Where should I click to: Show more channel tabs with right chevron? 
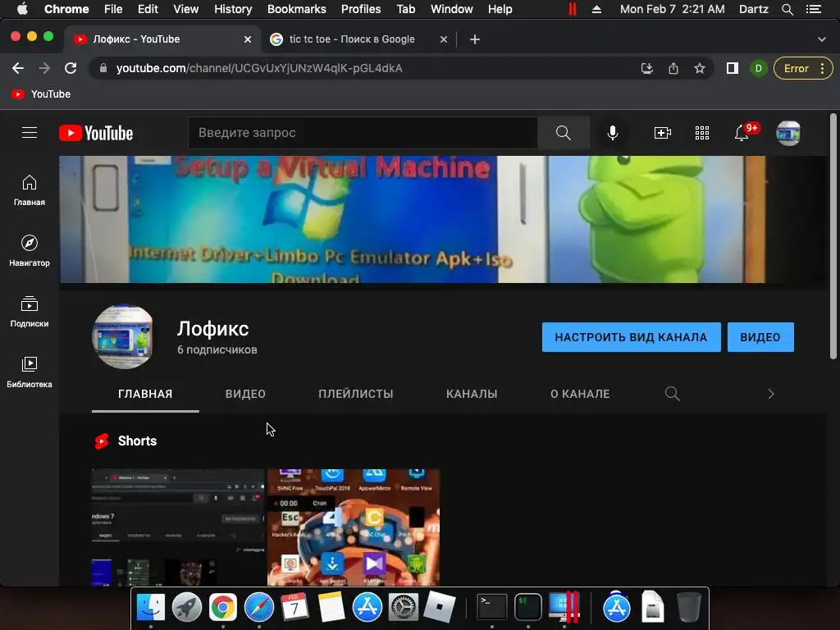click(x=771, y=394)
